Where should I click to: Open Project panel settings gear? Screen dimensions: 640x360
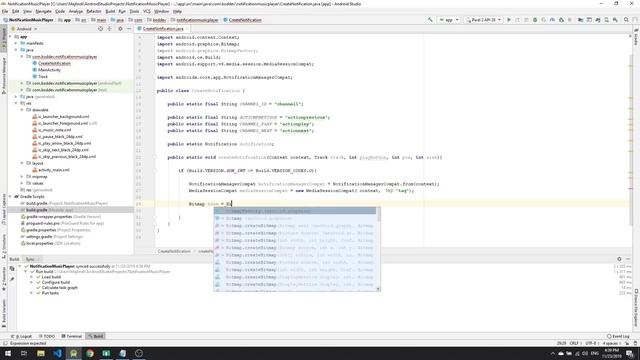click(120, 29)
